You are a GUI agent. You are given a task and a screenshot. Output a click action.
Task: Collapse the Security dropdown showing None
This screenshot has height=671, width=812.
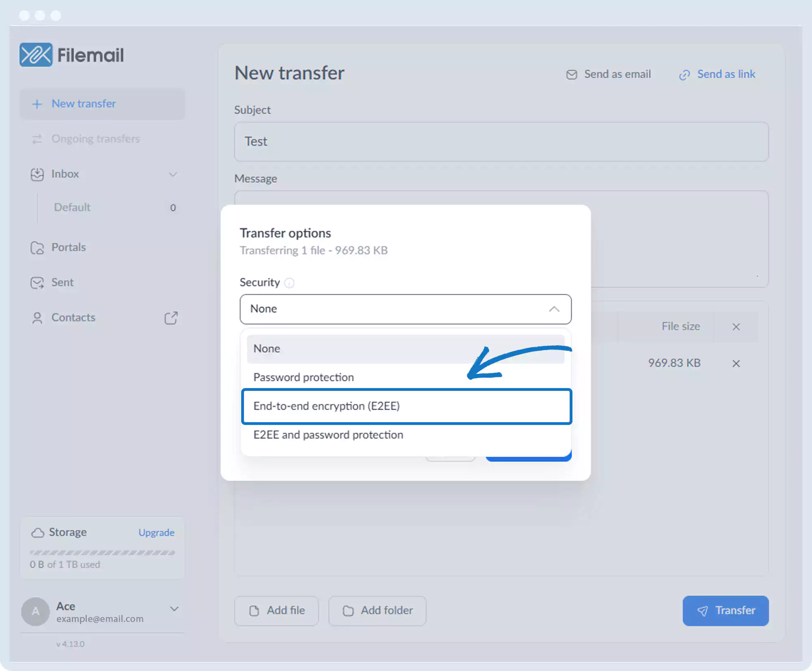pyautogui.click(x=554, y=309)
